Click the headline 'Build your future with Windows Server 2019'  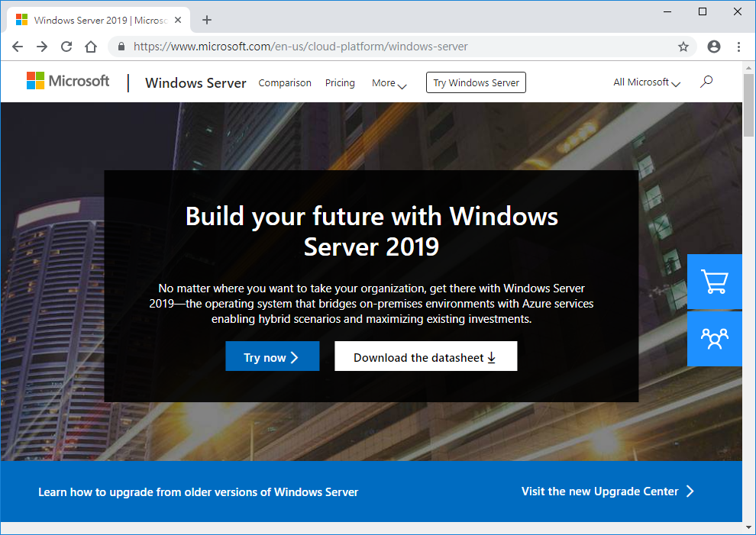tap(372, 231)
